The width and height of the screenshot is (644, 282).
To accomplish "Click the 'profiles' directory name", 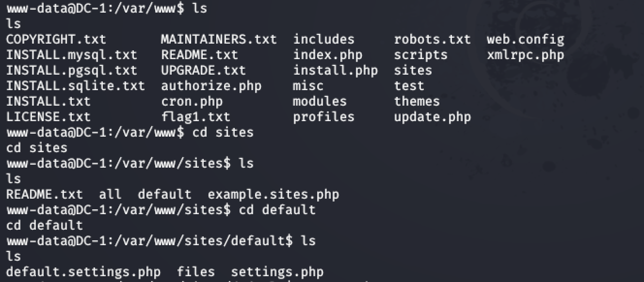I will (x=324, y=117).
